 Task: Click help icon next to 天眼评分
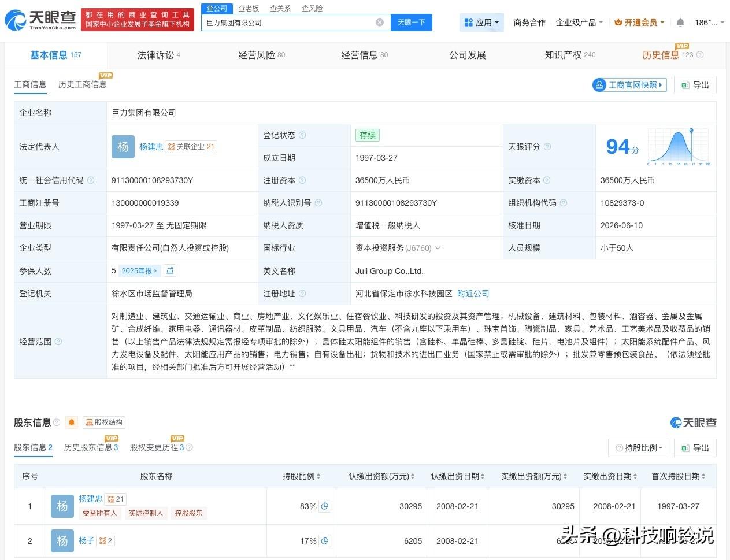pos(547,147)
